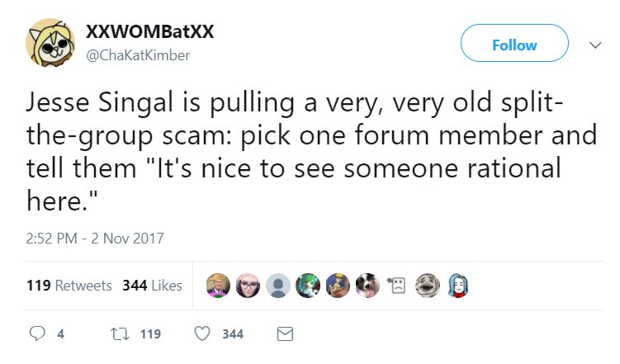The image size is (620, 364).
Task: Open liker avatar with straw hat
Action: 218,286
